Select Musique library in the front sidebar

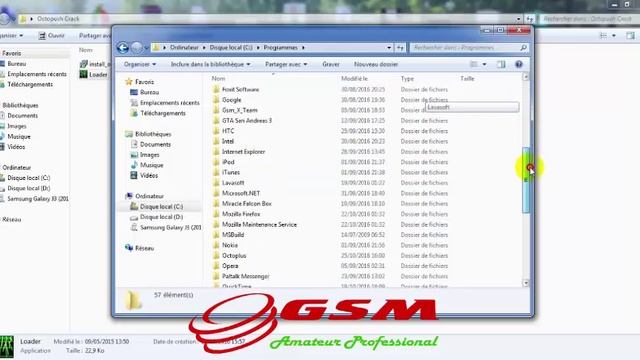click(x=151, y=165)
